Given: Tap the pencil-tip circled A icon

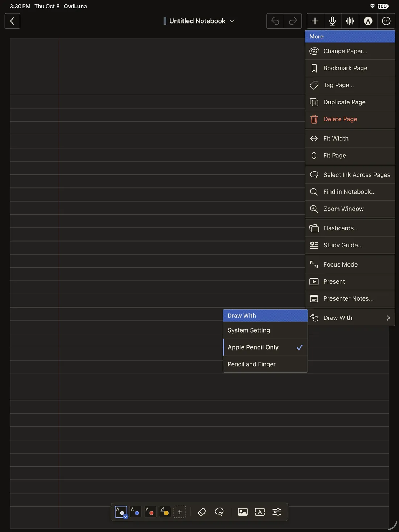Looking at the screenshot, I should 368,21.
